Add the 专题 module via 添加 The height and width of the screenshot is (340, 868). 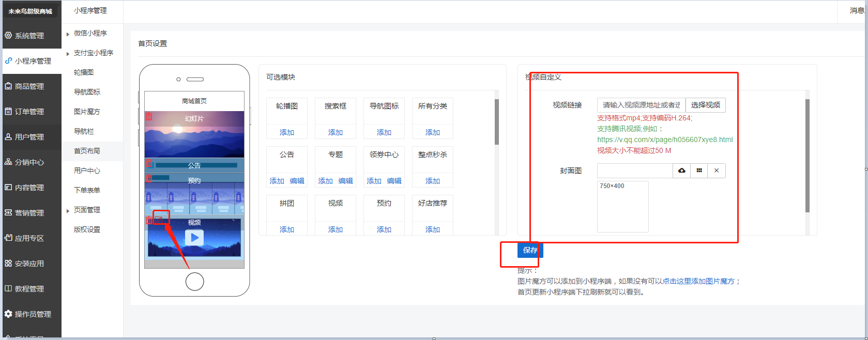[x=326, y=181]
